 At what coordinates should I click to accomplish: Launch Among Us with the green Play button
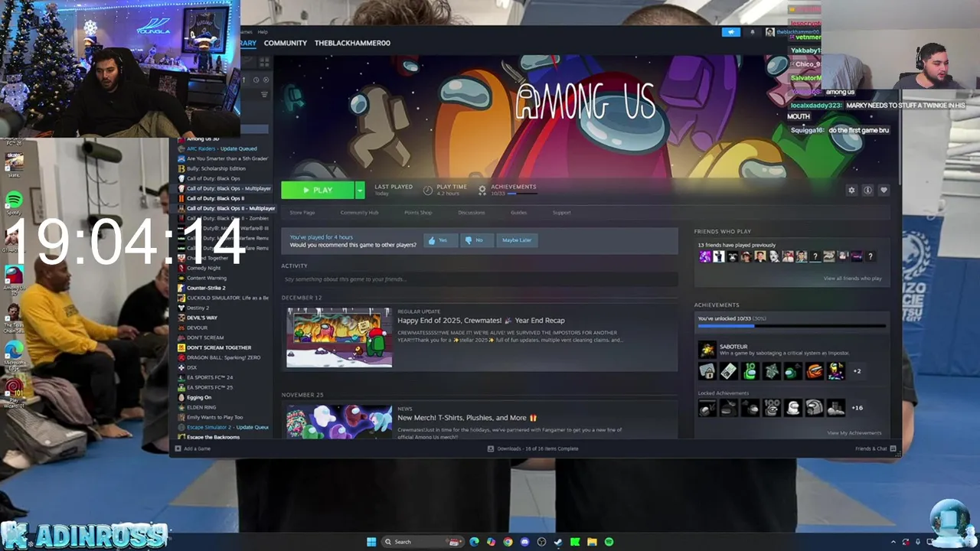pyautogui.click(x=318, y=190)
